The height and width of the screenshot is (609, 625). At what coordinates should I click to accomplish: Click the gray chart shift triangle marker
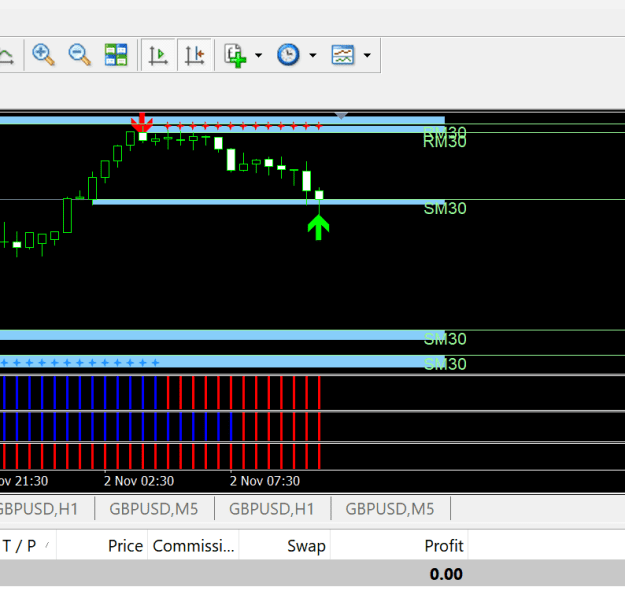(x=341, y=116)
